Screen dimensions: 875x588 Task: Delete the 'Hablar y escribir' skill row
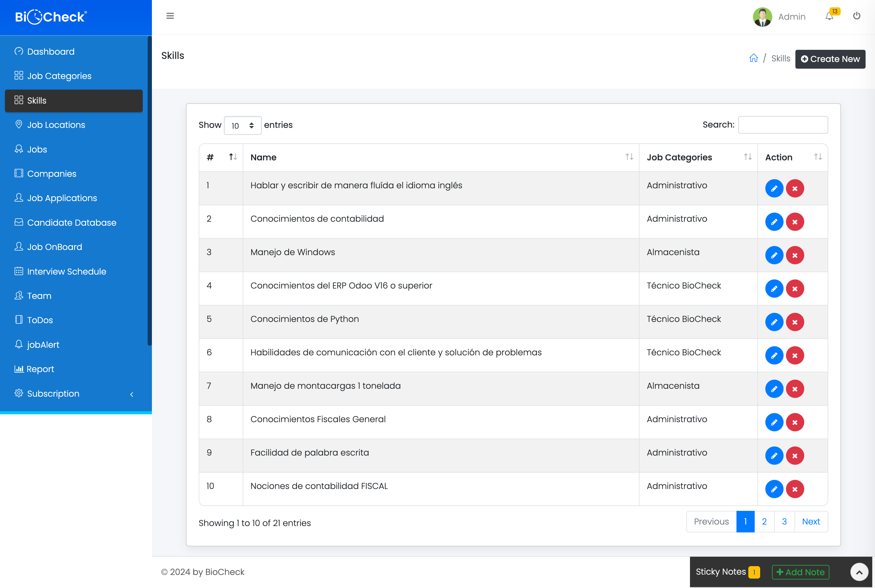pyautogui.click(x=795, y=188)
